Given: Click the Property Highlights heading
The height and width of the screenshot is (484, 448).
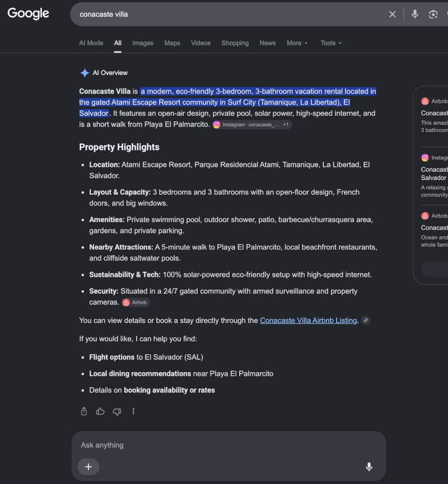Looking at the screenshot, I should tap(119, 147).
